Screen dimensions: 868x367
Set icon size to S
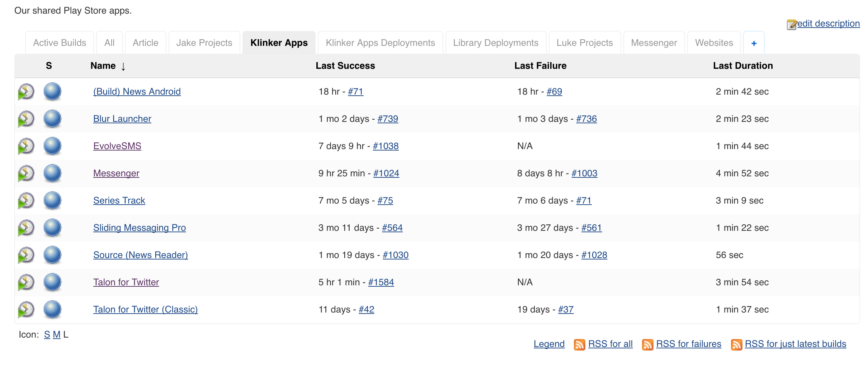(x=47, y=335)
